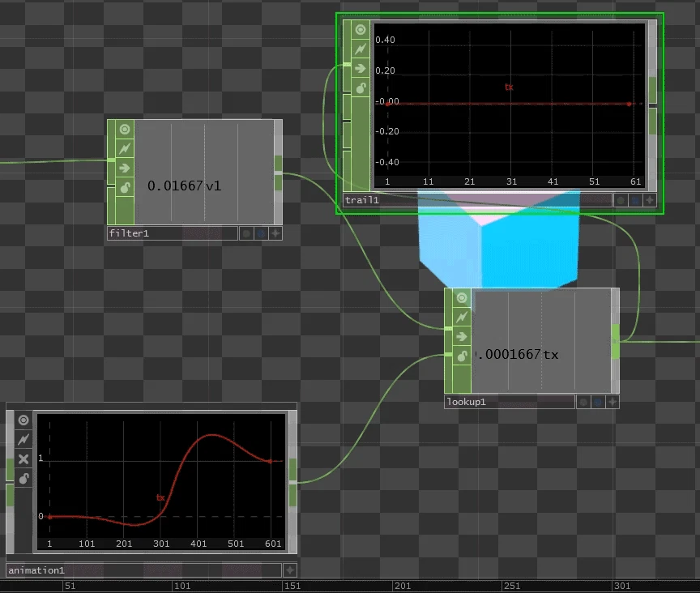Toggle the display flag dot on lookup1

(583, 402)
